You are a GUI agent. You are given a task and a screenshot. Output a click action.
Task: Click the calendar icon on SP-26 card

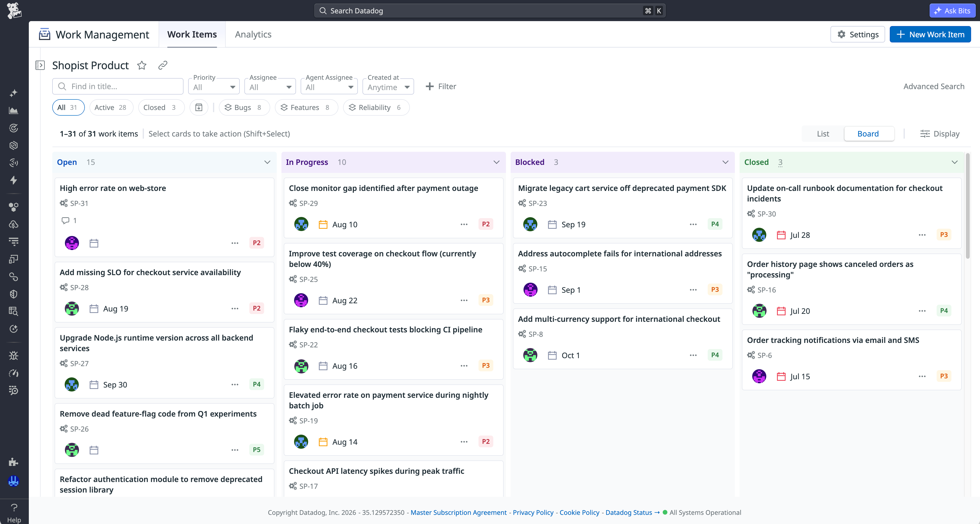tap(94, 450)
